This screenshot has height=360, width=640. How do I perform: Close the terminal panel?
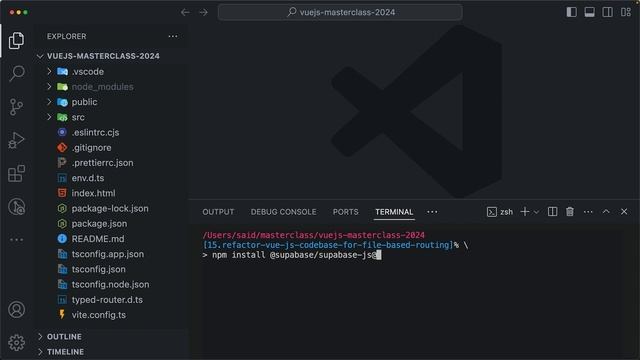(x=624, y=211)
